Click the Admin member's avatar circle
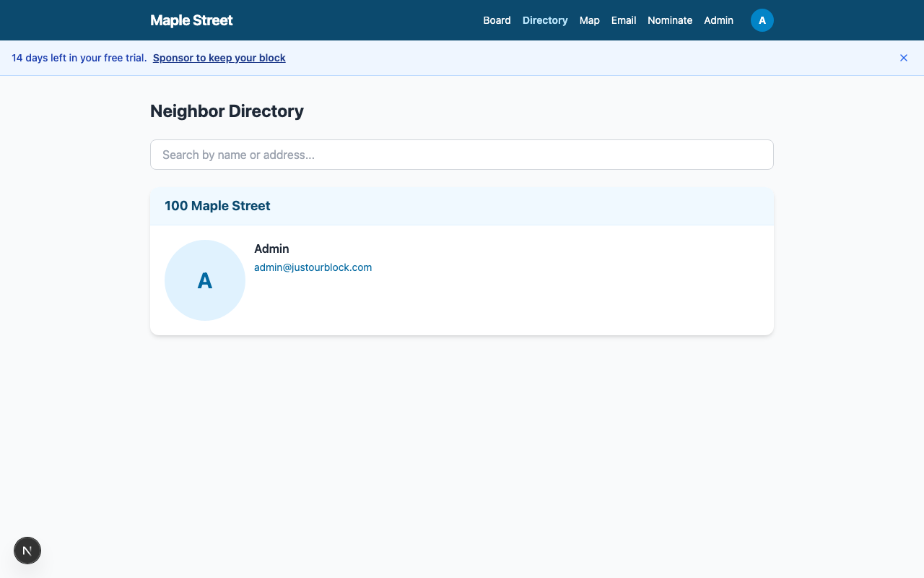This screenshot has width=924, height=578. tap(205, 280)
